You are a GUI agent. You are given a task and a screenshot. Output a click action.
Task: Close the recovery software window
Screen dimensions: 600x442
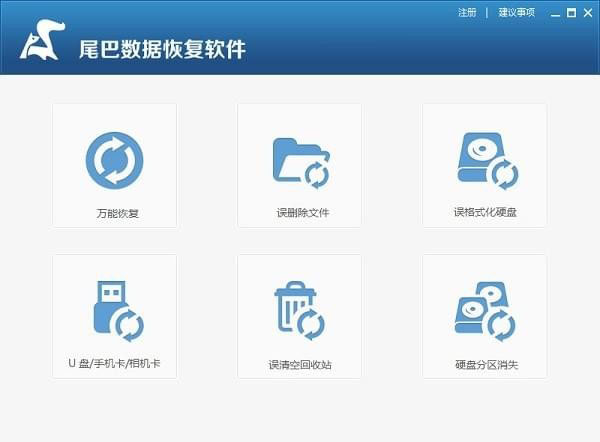pyautogui.click(x=588, y=13)
